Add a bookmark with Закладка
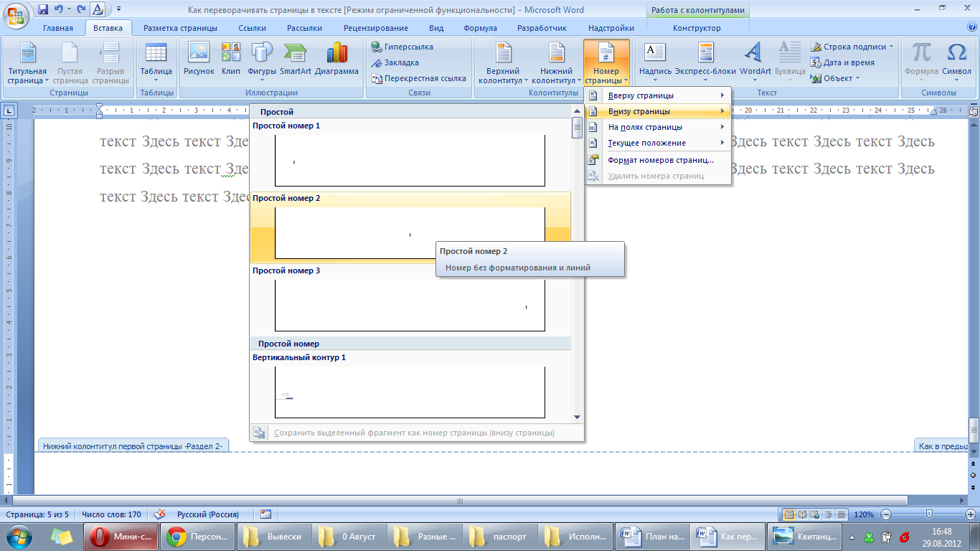The height and width of the screenshot is (551, 980). [x=395, y=62]
